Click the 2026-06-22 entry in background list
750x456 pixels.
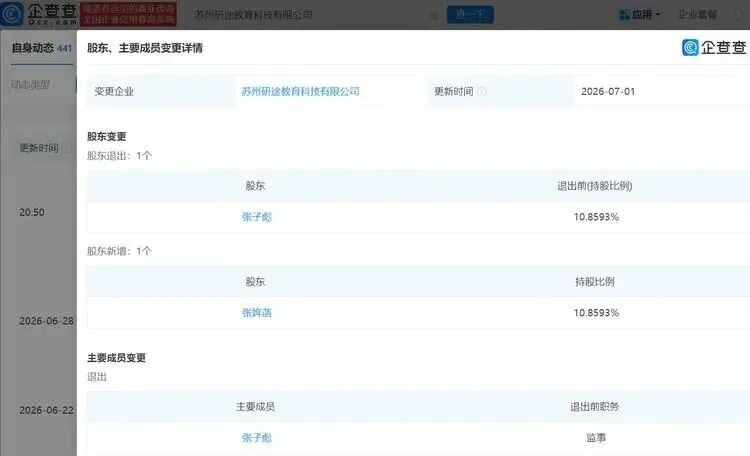[46, 410]
